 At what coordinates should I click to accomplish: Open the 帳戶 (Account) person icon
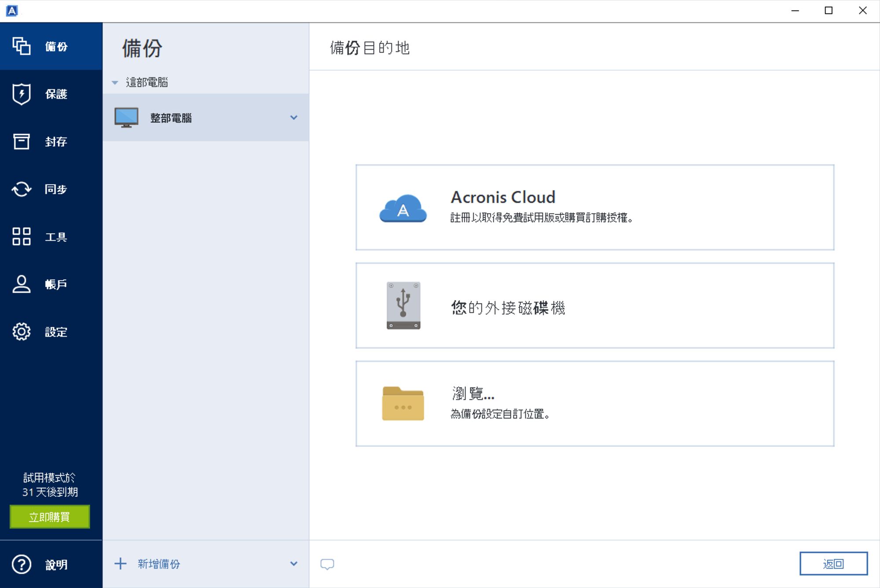(21, 284)
